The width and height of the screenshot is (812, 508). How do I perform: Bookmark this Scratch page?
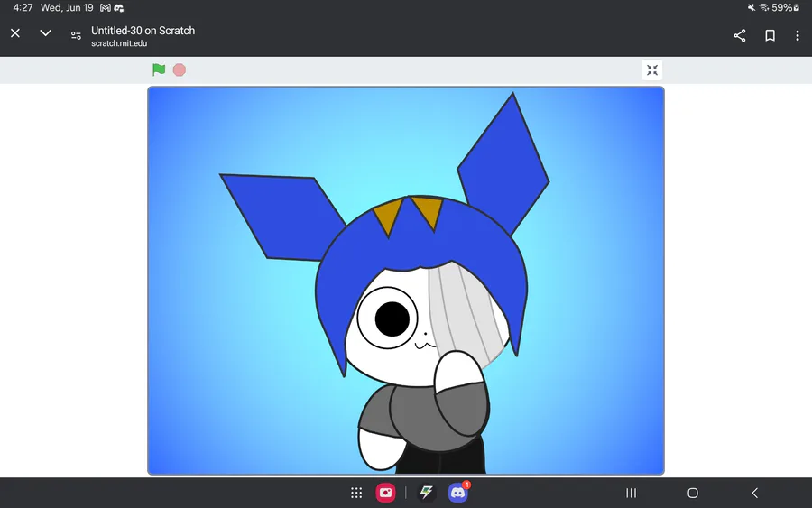[x=770, y=35]
